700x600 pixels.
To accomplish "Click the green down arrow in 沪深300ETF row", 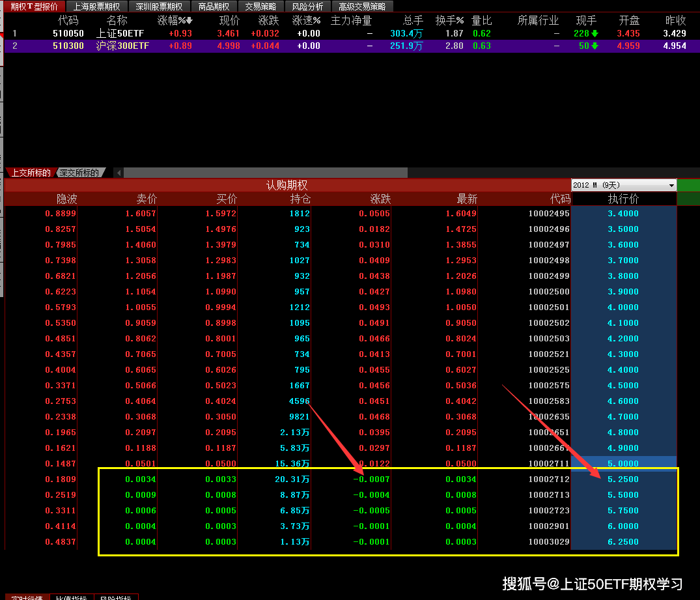I will pos(595,46).
